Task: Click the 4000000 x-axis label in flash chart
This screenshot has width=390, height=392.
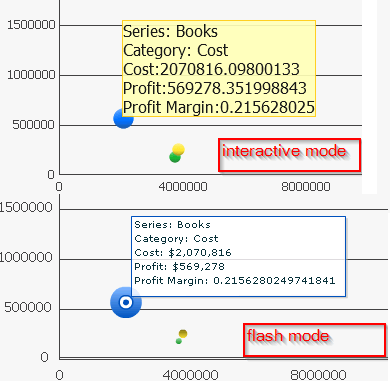Action: 191,375
